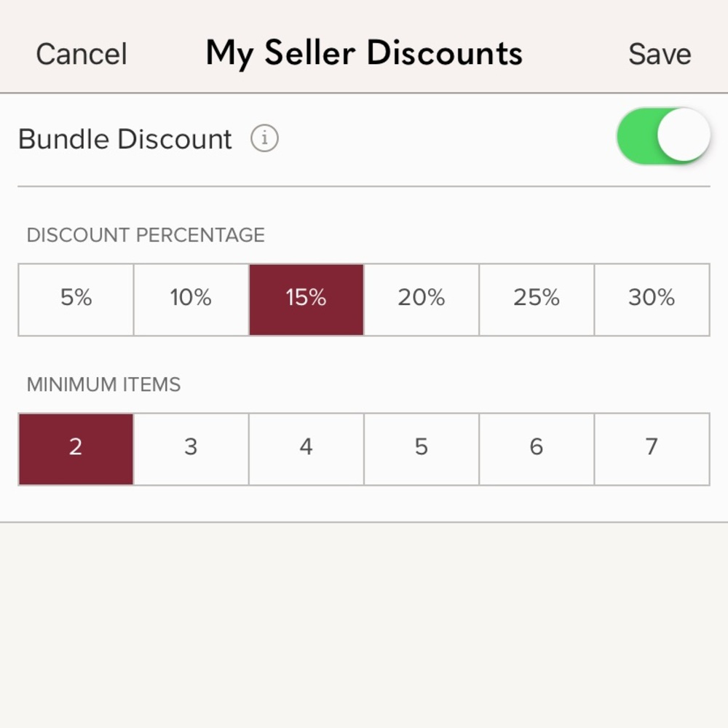
Task: Select the 5% discount option
Action: (76, 299)
